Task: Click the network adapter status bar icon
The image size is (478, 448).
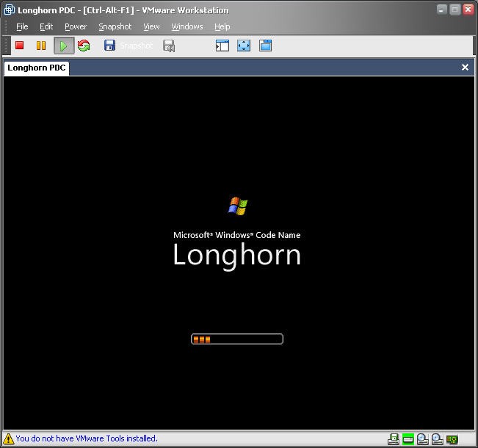Action: [x=452, y=439]
